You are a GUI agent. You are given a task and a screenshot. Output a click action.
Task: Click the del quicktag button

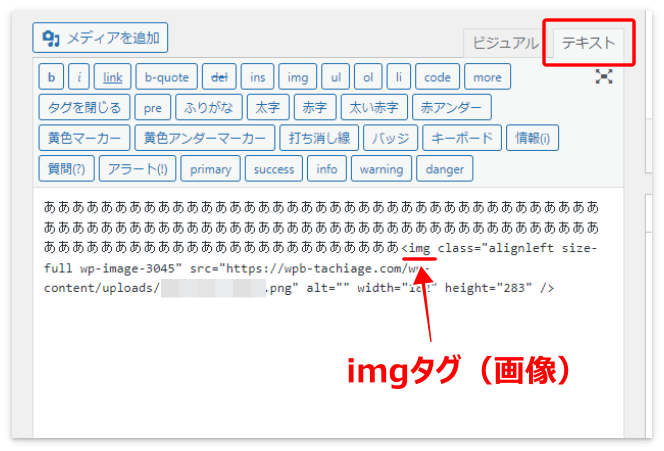219,77
